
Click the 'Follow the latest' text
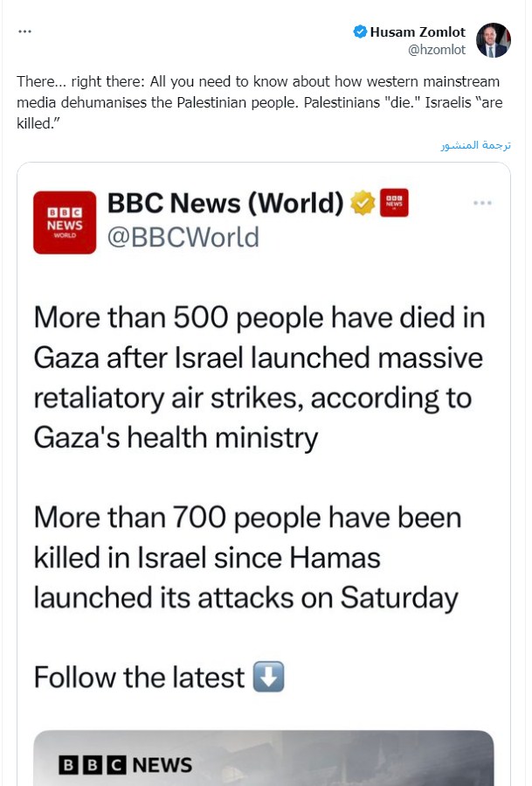139,678
